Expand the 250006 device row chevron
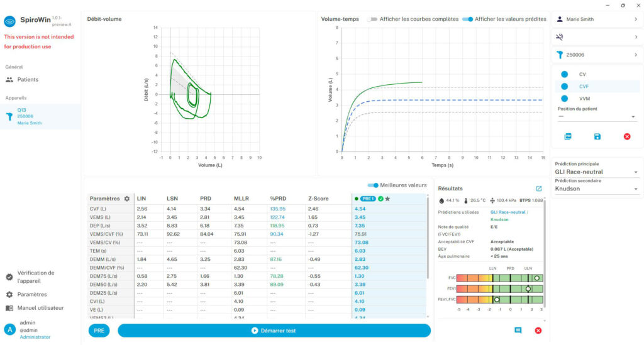 (636, 55)
